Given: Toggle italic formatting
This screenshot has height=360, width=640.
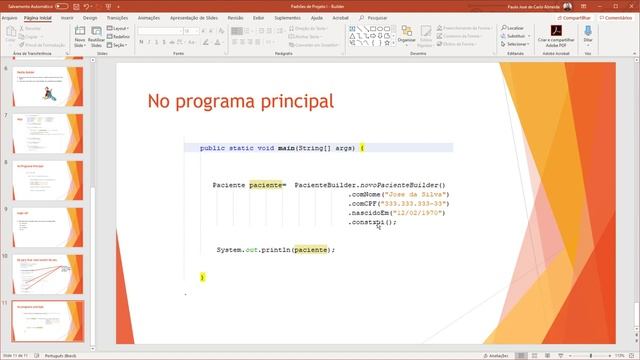Looking at the screenshot, I should [x=149, y=42].
